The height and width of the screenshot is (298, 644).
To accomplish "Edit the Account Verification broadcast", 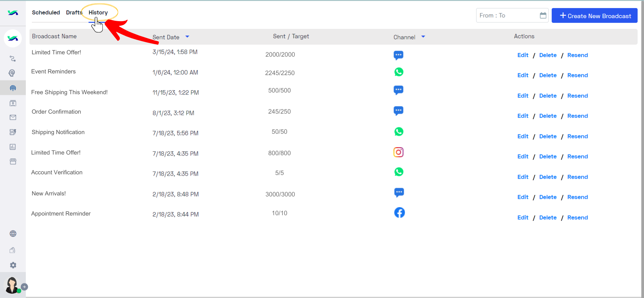I will 523,177.
